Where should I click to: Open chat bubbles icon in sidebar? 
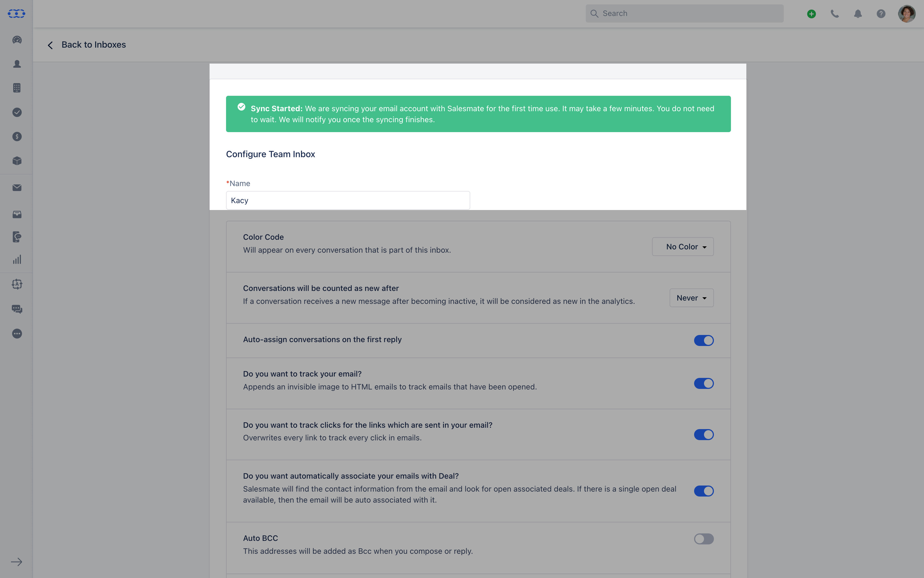[x=17, y=309]
